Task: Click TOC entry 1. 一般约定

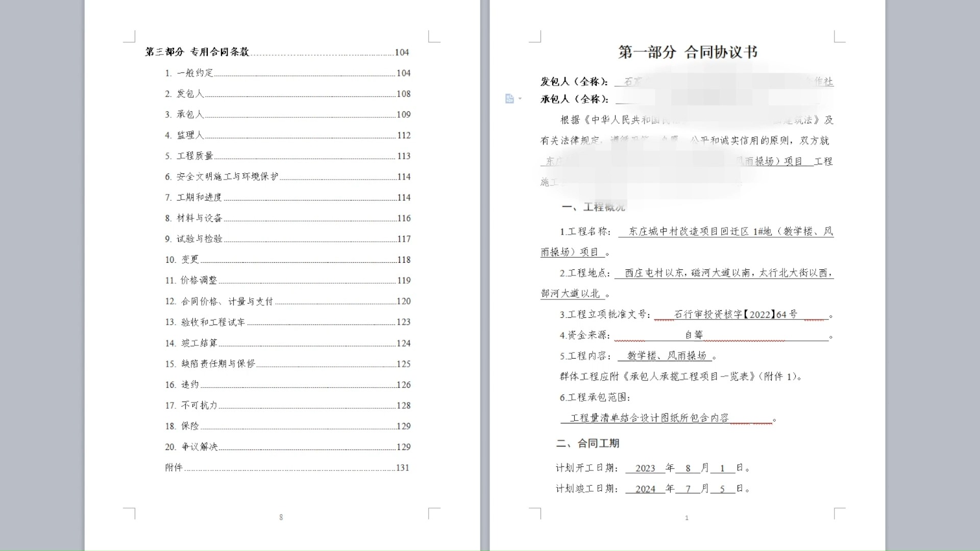Action: 287,73
